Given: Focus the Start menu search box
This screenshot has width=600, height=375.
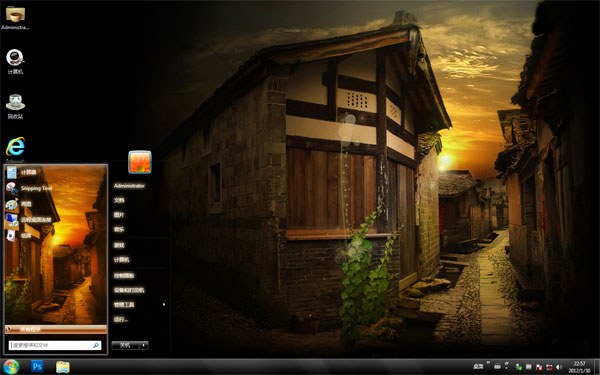Looking at the screenshot, I should click(x=55, y=346).
